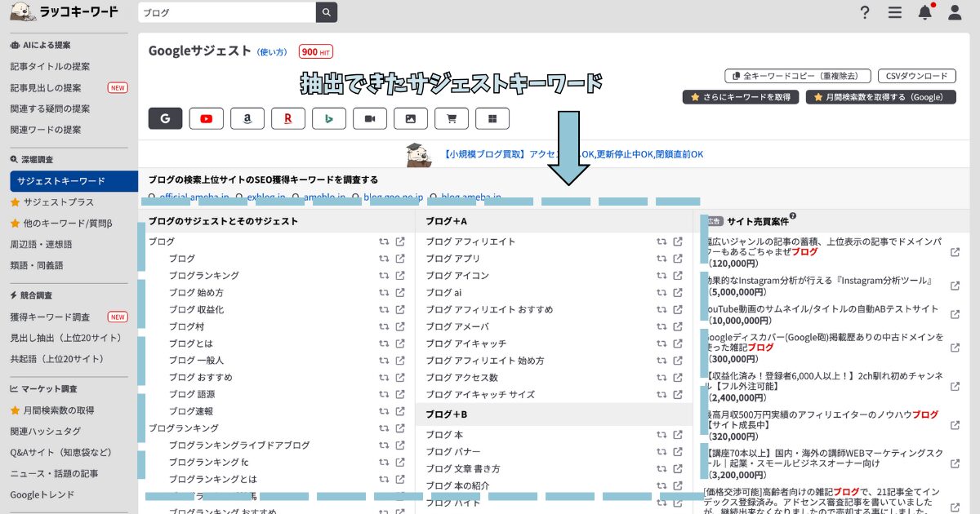This screenshot has height=514, width=980.
Task: Open 共起語（上位20サイト） in sidebar
Action: click(x=56, y=359)
